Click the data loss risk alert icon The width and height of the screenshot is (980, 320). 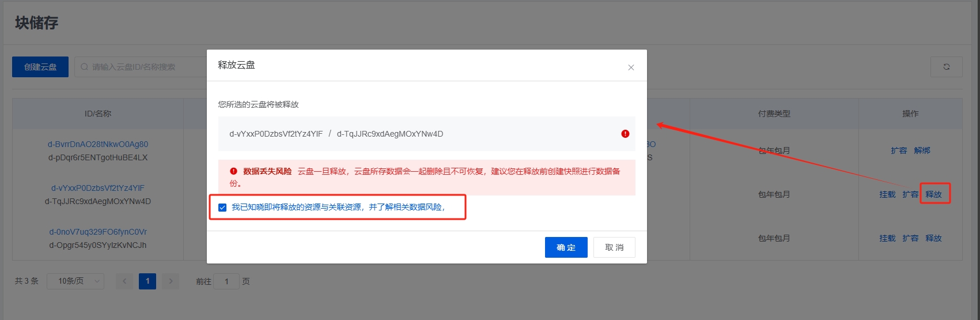(233, 171)
